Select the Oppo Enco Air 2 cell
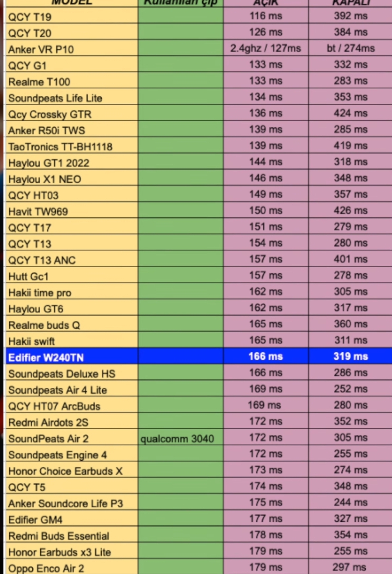 tap(72, 567)
